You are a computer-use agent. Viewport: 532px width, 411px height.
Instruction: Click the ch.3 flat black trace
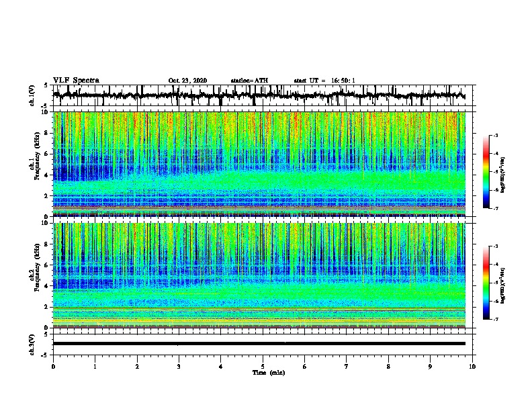coord(259,344)
